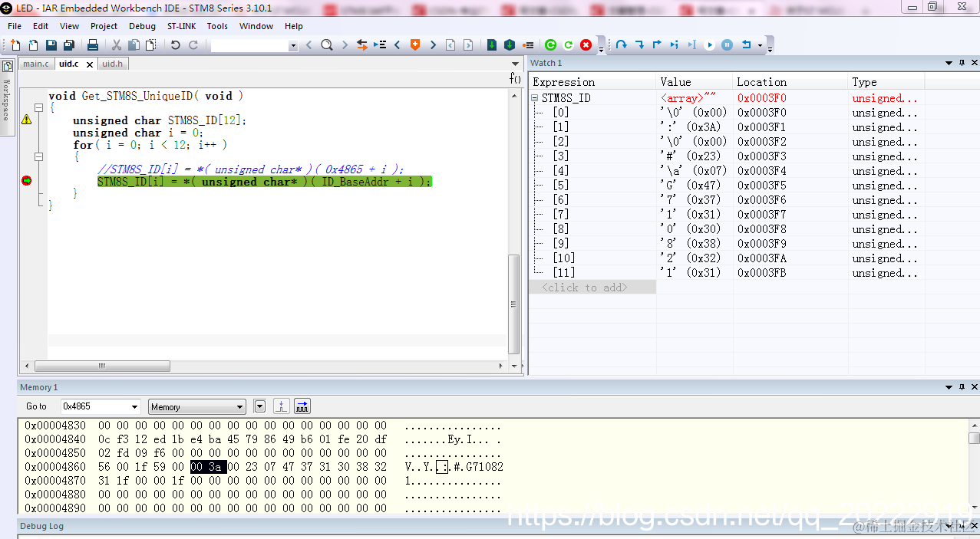Click the magnifier Find icon

[x=326, y=45]
